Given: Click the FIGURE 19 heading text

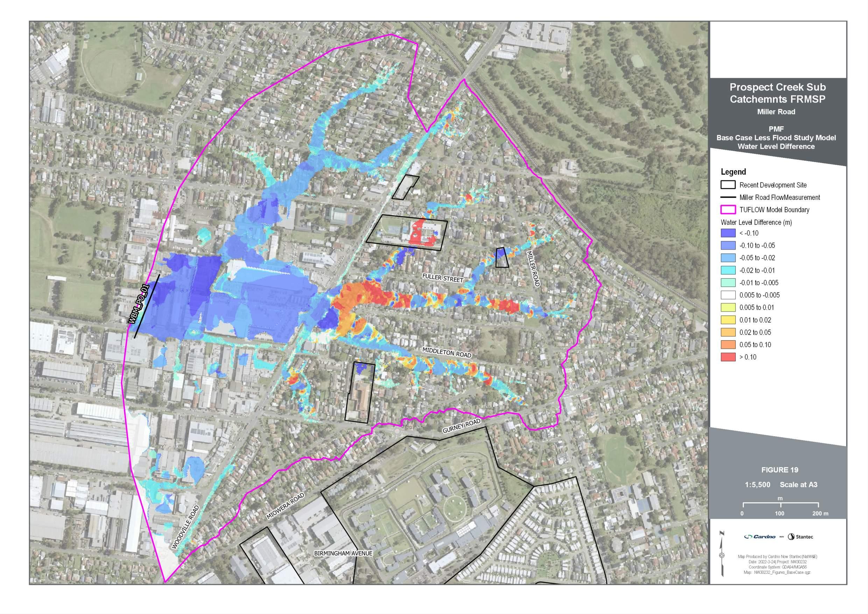Looking at the screenshot, I should (x=779, y=470).
